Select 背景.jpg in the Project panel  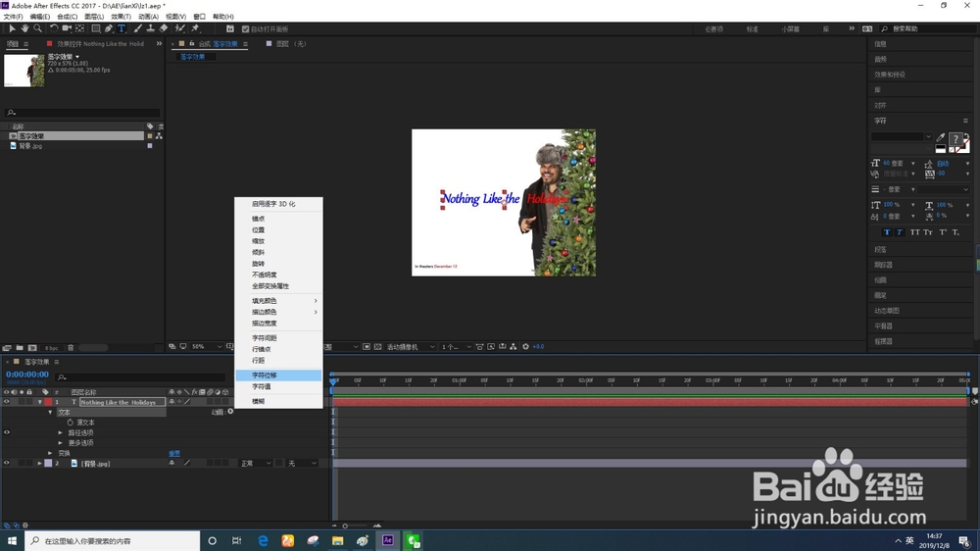(30, 146)
